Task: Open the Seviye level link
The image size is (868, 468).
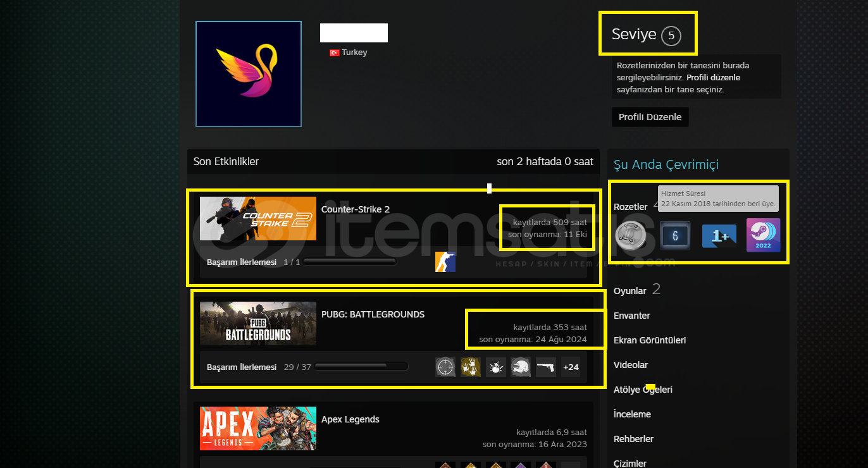Action: (x=634, y=35)
